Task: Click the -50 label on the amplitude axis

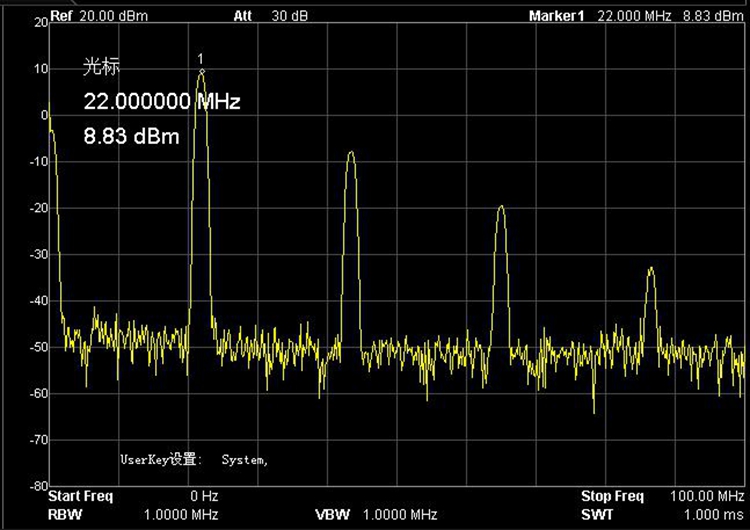Action: [38, 347]
